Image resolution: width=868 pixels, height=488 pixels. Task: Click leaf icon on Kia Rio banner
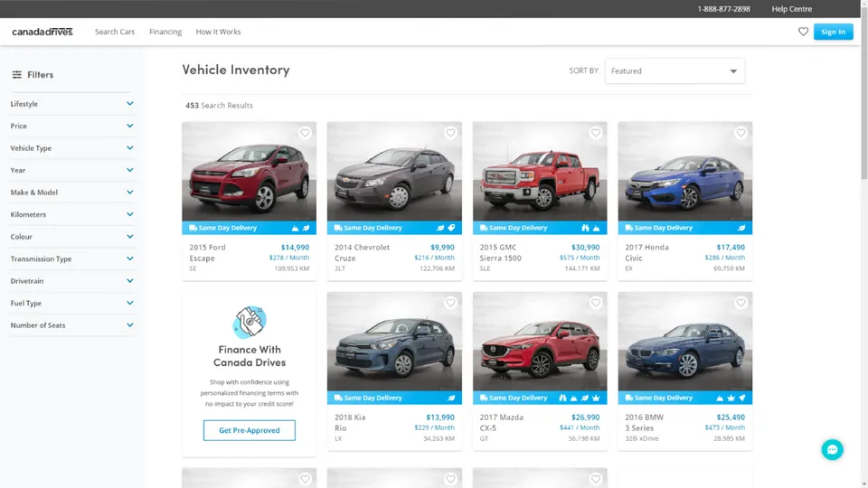(x=451, y=398)
